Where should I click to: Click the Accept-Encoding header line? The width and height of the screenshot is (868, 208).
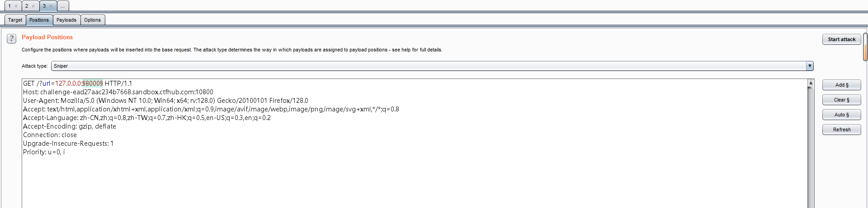point(70,126)
